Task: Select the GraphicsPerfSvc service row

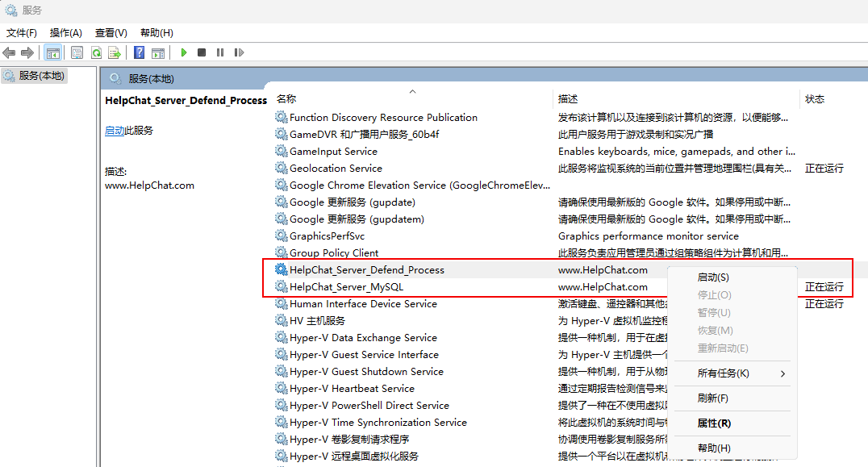Action: (327, 236)
